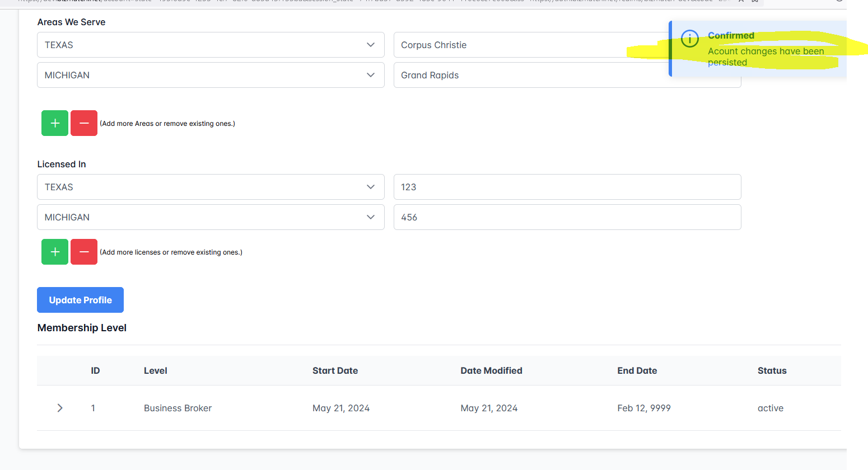Screen dimensions: 868x470
Task: Edit the Corpus Christie city field
Action: (x=526, y=45)
